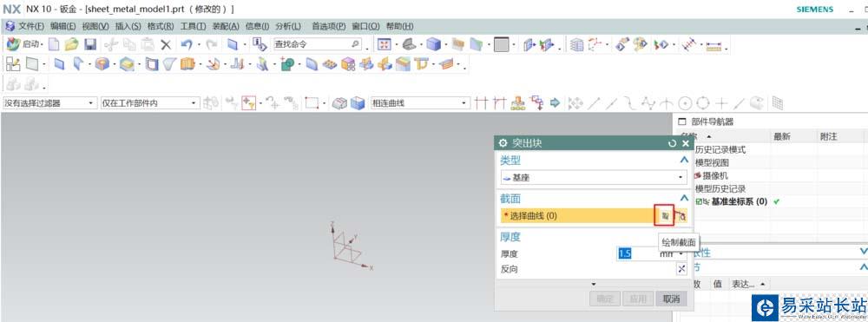Click the grid snap icon

[777, 103]
